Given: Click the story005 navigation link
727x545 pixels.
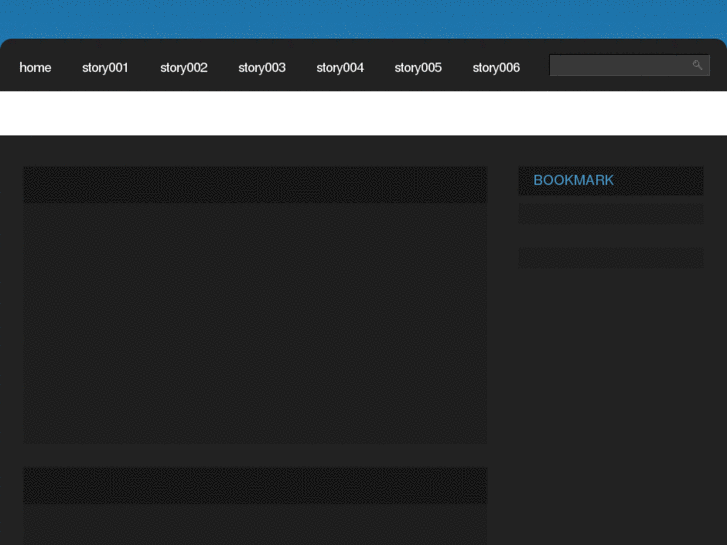Looking at the screenshot, I should 418,68.
